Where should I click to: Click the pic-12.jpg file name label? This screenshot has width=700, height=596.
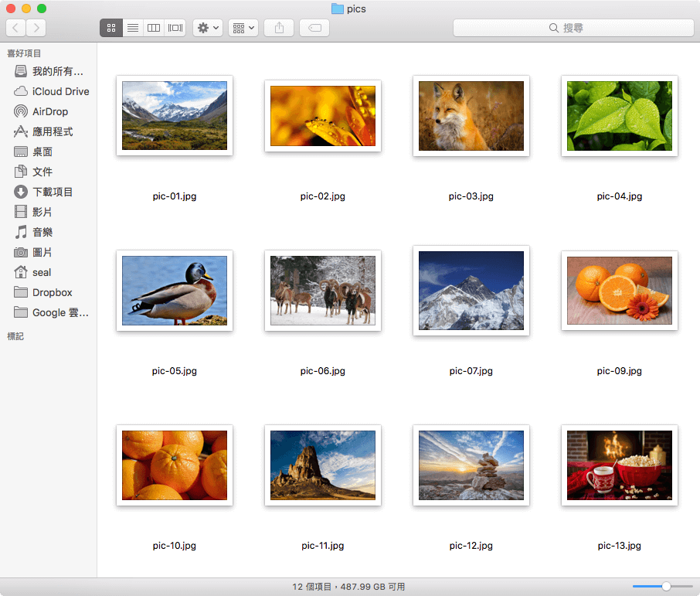tap(471, 546)
